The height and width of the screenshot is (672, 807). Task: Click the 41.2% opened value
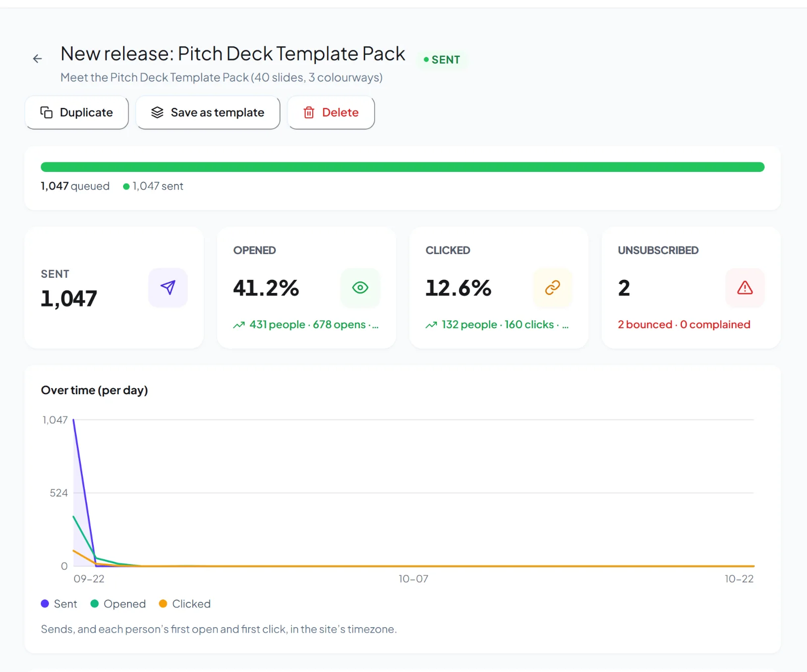266,288
